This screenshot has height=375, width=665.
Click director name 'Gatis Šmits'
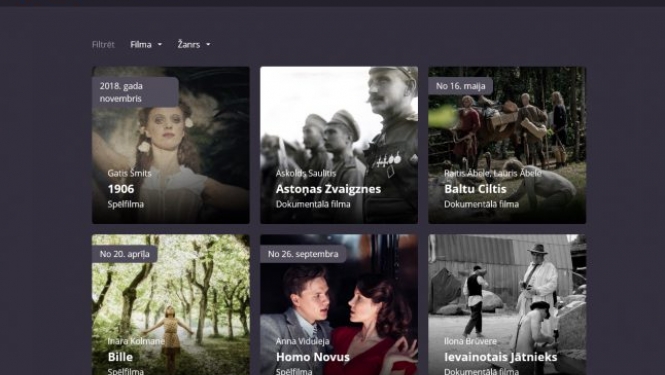click(x=129, y=173)
